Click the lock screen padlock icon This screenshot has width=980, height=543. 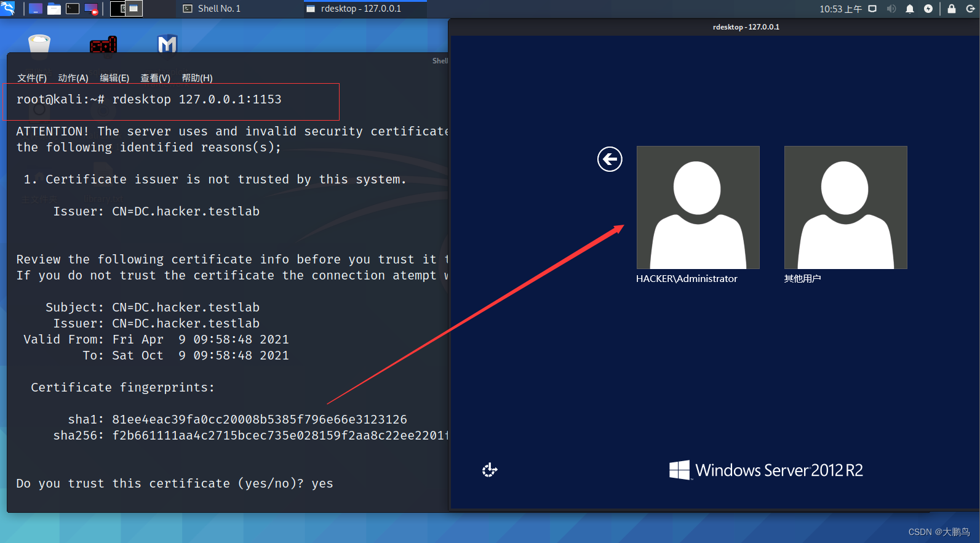pyautogui.click(x=952, y=9)
